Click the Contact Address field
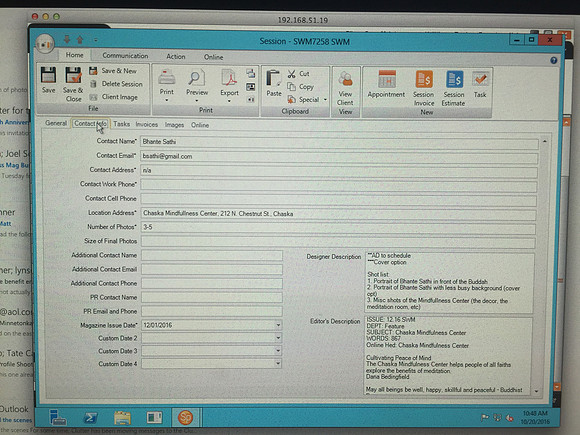Viewport: 580px width, 435px height. click(x=339, y=171)
